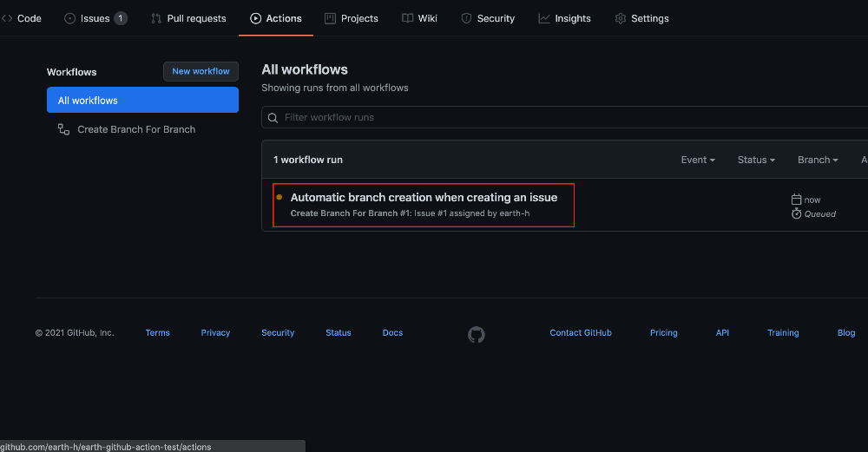Screen dimensions: 868x452
Task: Open run 'Automatic branch creation when creating an issue'
Action: [424, 198]
